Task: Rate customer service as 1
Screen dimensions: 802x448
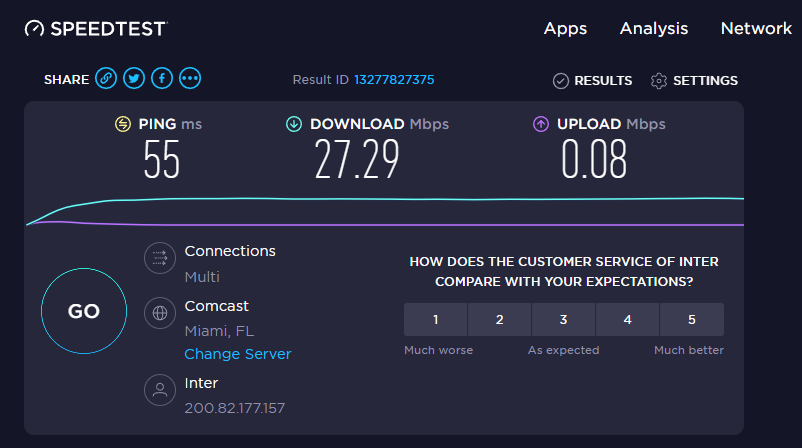Action: pyautogui.click(x=435, y=320)
